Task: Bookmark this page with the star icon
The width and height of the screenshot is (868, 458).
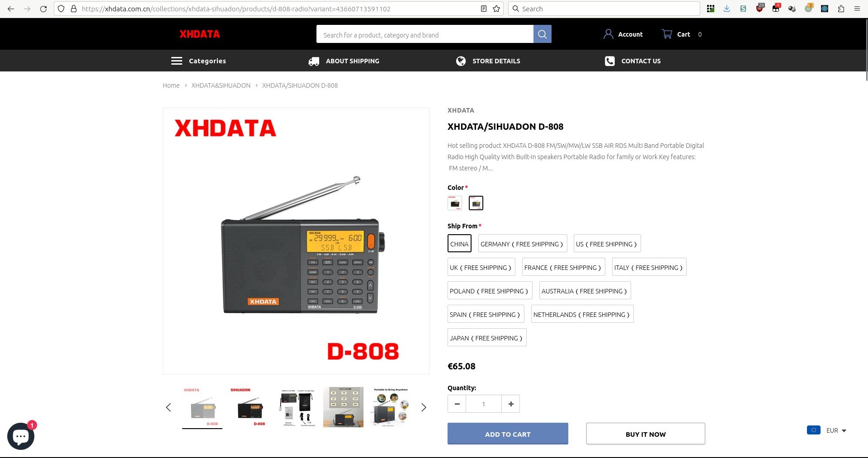Action: [496, 9]
